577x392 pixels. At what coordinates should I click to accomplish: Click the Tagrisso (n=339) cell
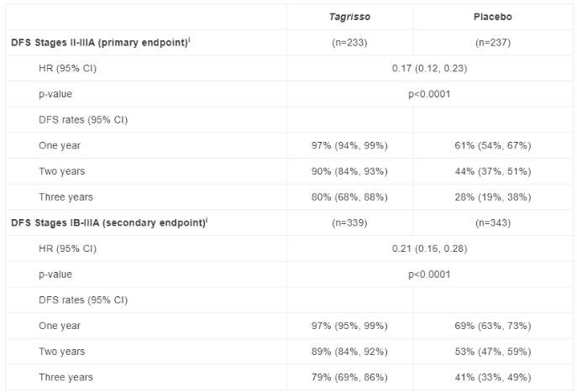349,222
